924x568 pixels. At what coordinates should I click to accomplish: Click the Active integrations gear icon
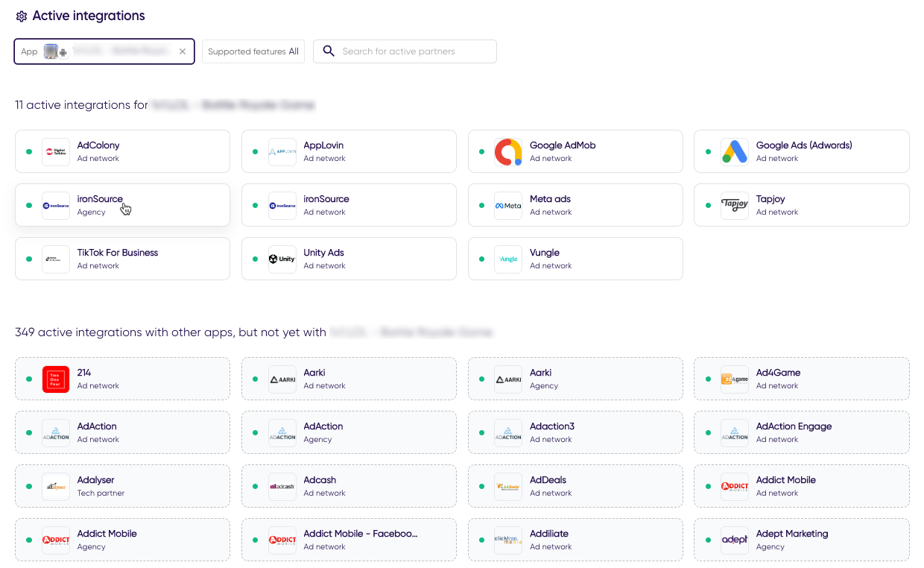click(x=22, y=16)
